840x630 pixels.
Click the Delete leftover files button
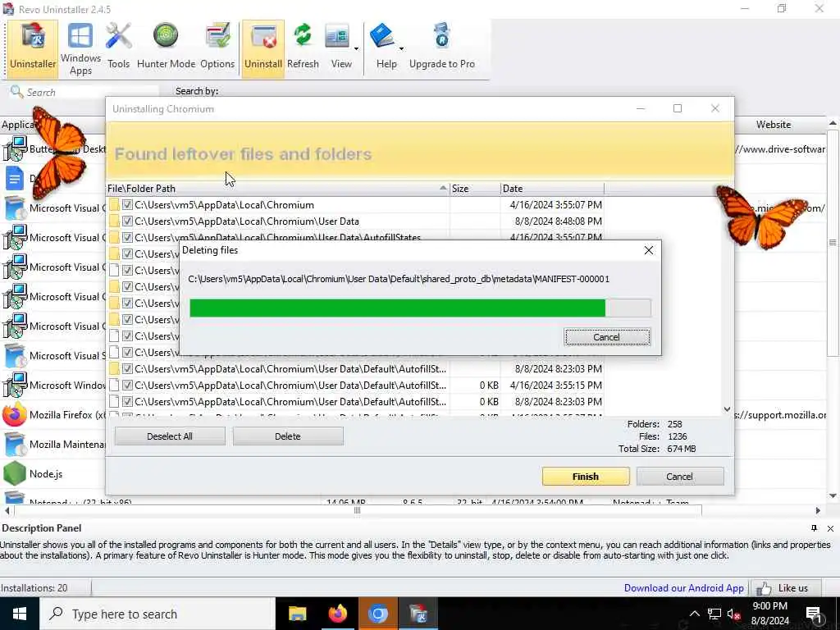click(288, 436)
